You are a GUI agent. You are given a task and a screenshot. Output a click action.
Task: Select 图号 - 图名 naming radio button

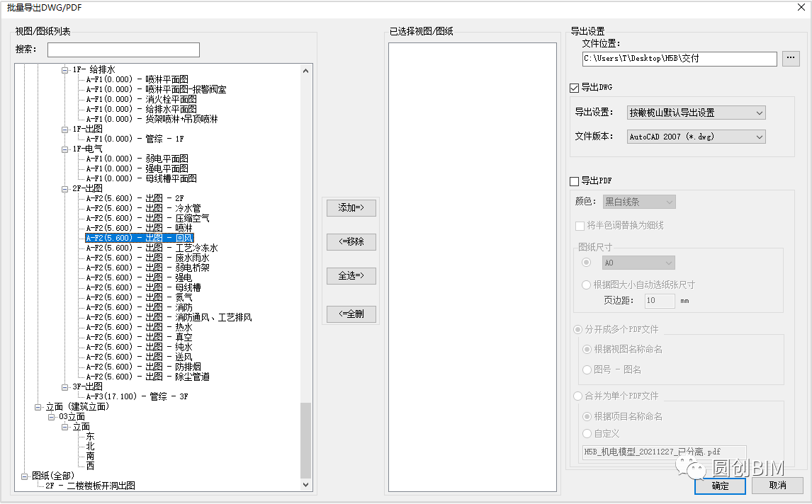pos(587,370)
